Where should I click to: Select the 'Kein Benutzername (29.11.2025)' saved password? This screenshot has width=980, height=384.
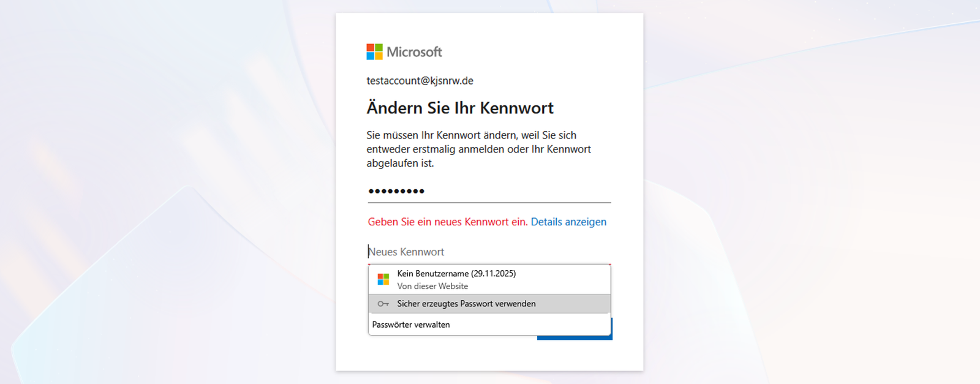click(456, 274)
